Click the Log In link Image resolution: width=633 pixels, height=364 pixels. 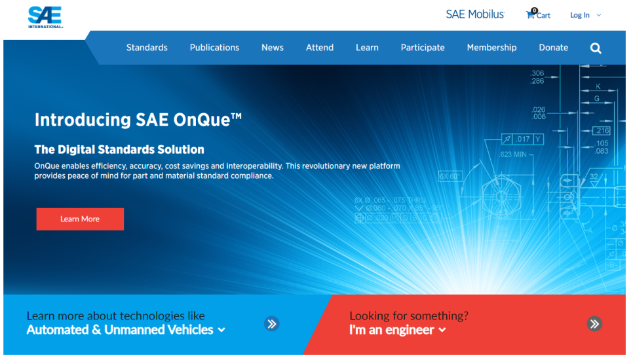pos(580,15)
